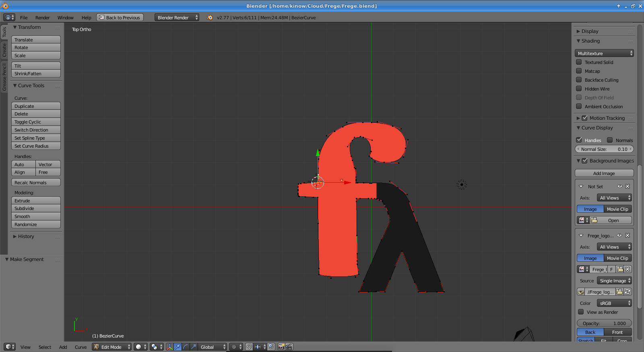Remove the Frege_logo background image
The height and width of the screenshot is (352, 644).
[x=627, y=235]
